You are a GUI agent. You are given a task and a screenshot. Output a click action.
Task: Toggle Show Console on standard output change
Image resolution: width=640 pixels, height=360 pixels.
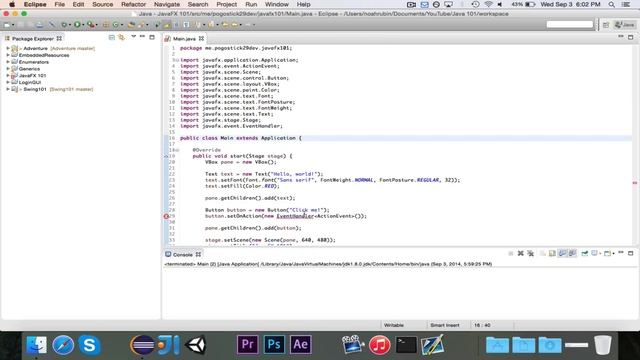(x=563, y=253)
